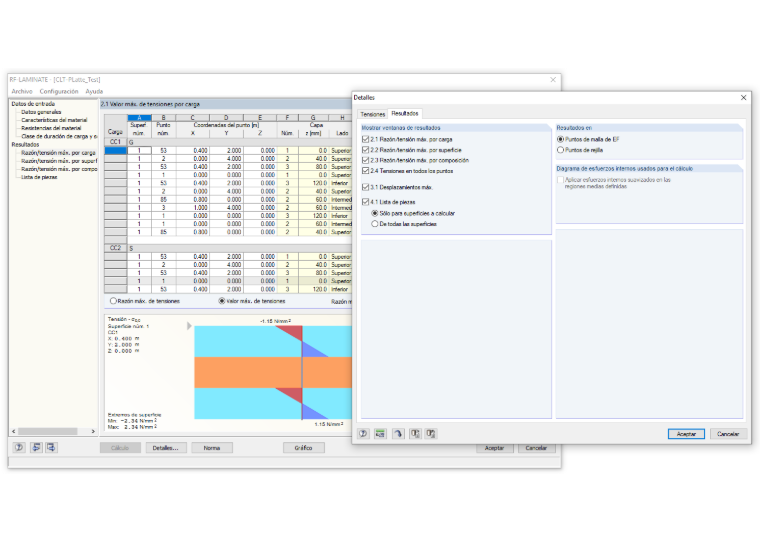Viewport: 760px width, 542px height.
Task: Click the Detalles... button
Action: [165, 448]
